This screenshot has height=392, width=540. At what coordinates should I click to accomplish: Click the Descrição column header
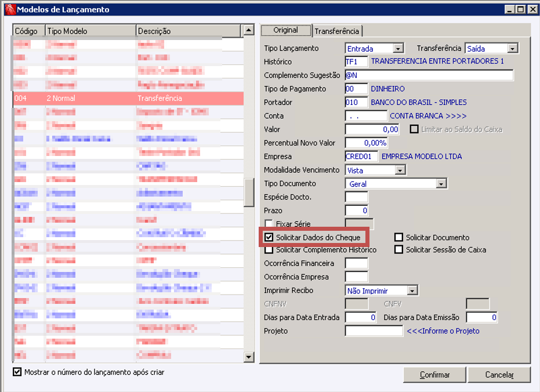tap(188, 31)
